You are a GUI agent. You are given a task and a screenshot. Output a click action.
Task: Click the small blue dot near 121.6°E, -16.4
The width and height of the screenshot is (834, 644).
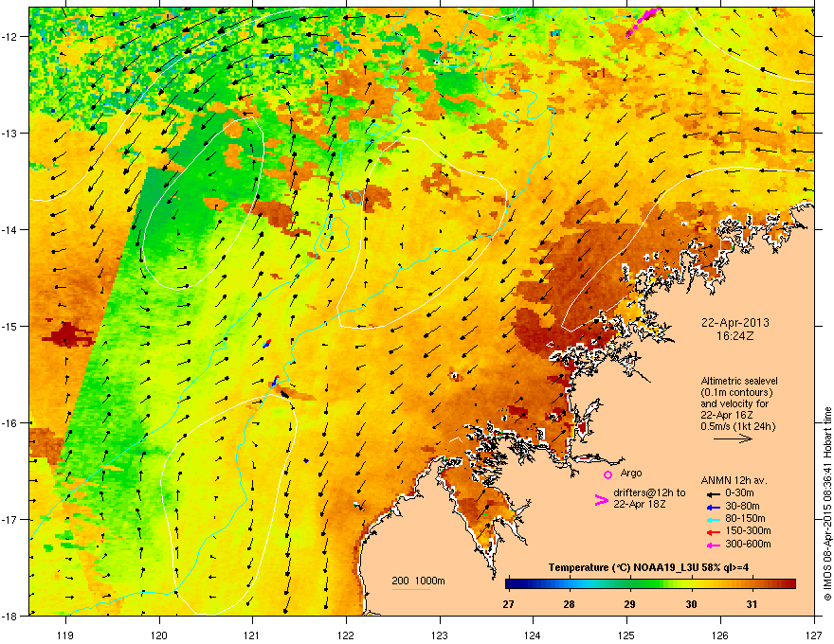pos(306,460)
